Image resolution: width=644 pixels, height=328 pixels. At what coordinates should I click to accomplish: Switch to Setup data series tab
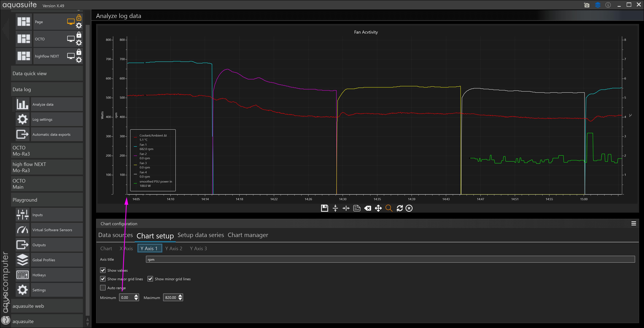[200, 235]
